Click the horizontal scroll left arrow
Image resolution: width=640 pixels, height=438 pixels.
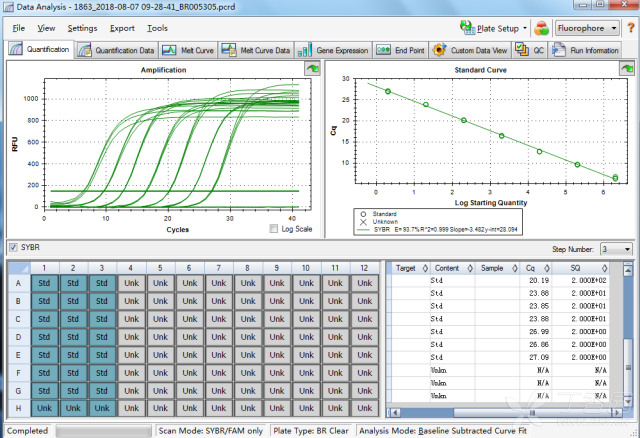(x=394, y=413)
